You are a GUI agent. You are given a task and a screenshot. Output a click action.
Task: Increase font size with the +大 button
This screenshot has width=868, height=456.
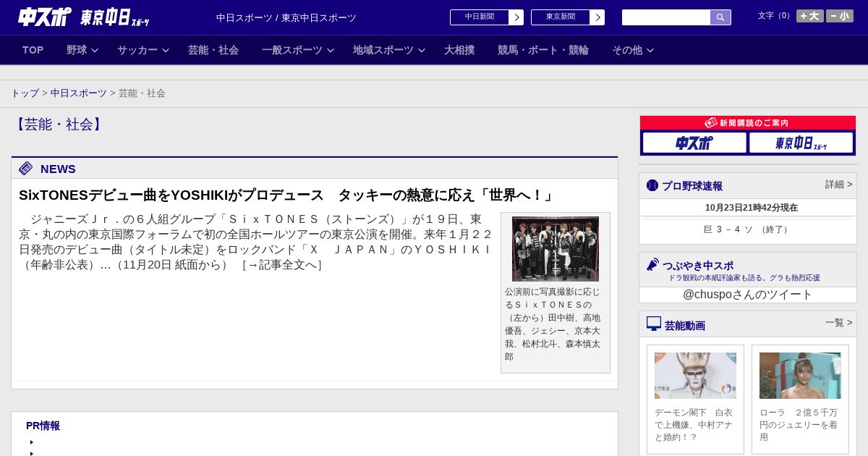point(810,16)
